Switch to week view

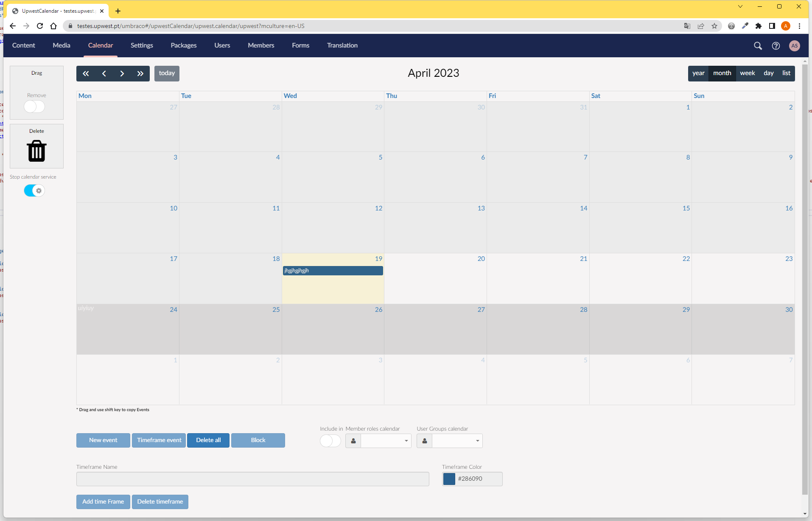tap(747, 73)
